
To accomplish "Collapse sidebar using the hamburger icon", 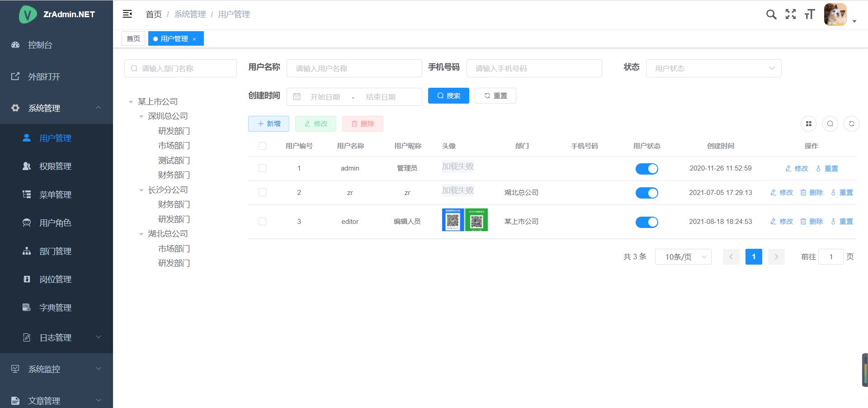I will (x=127, y=14).
